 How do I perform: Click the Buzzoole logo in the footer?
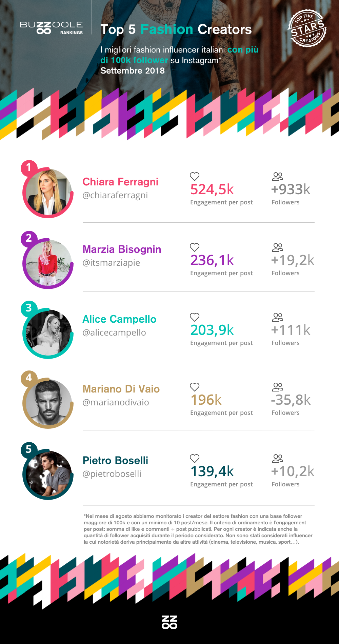click(169, 622)
